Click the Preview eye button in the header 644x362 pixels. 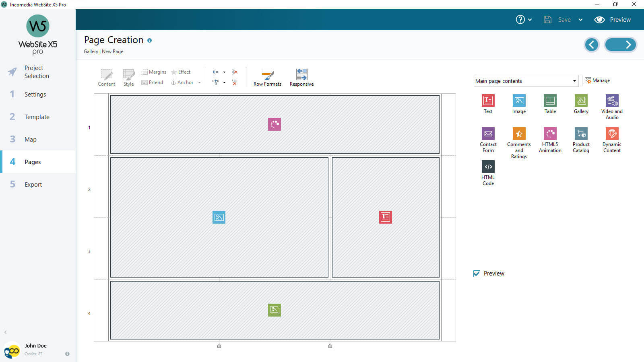(x=613, y=19)
